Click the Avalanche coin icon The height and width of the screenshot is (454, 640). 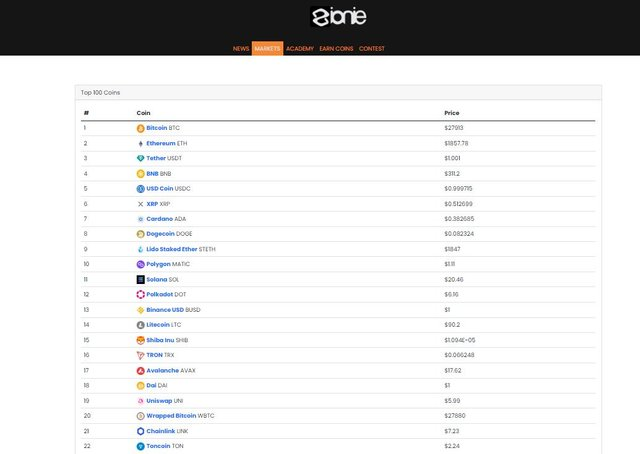click(140, 371)
